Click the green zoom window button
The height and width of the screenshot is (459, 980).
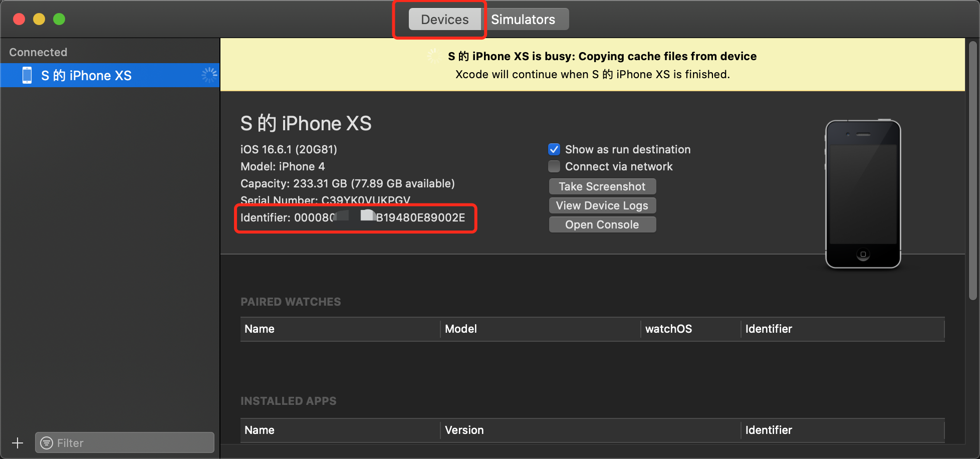(59, 19)
